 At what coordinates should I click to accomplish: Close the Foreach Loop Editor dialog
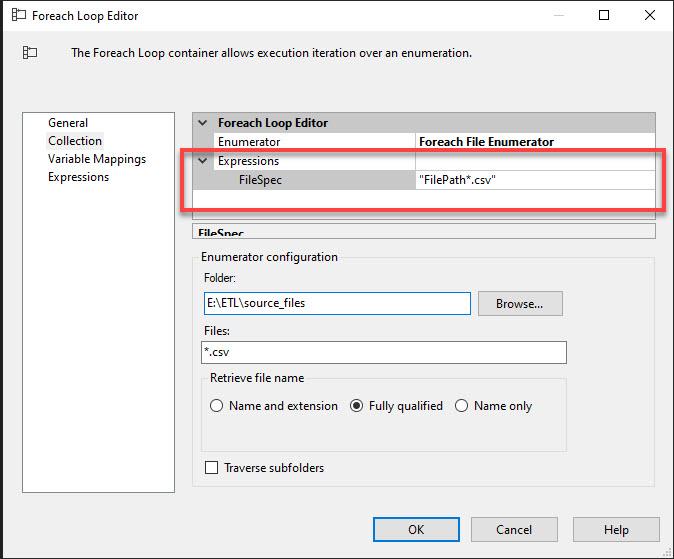pyautogui.click(x=650, y=16)
